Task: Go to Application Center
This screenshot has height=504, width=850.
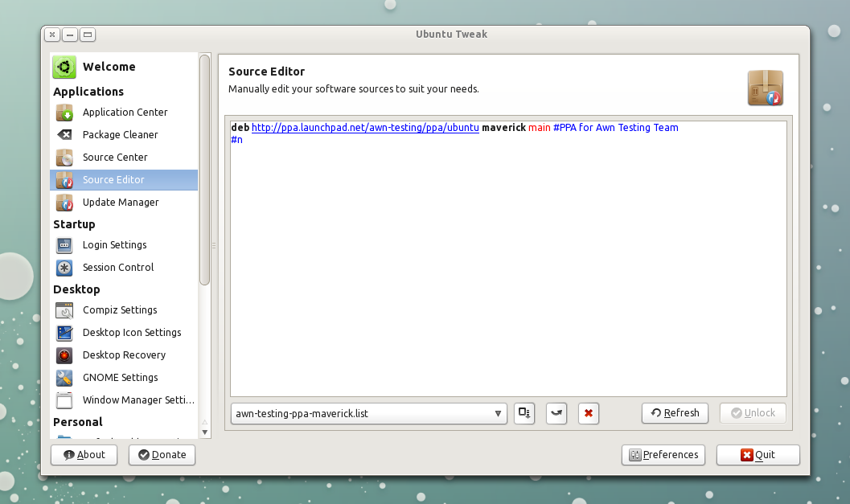Action: (x=124, y=113)
